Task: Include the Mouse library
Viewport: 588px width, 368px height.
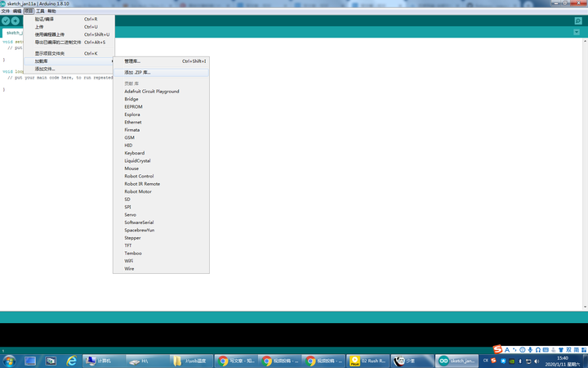Action: [x=161, y=168]
